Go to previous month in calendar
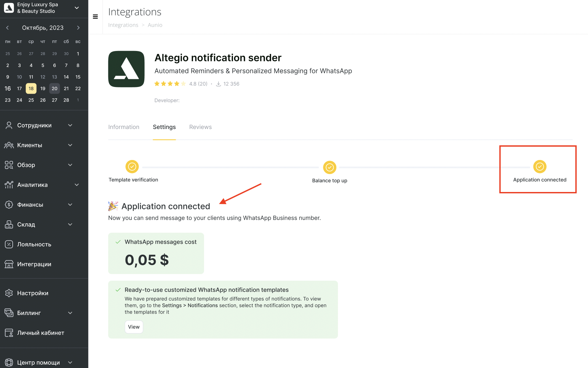The image size is (588, 368). [x=7, y=28]
